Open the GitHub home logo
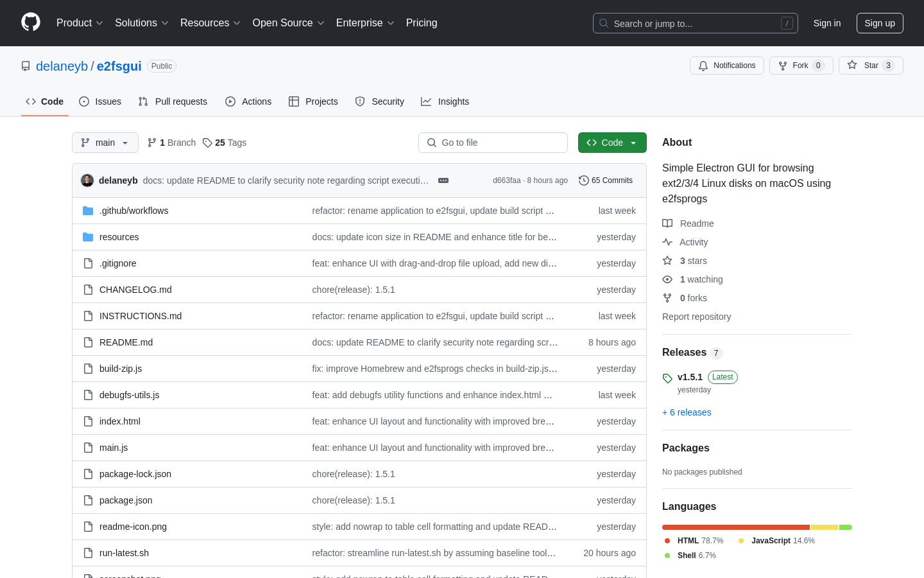The height and width of the screenshot is (578, 924). click(x=31, y=22)
